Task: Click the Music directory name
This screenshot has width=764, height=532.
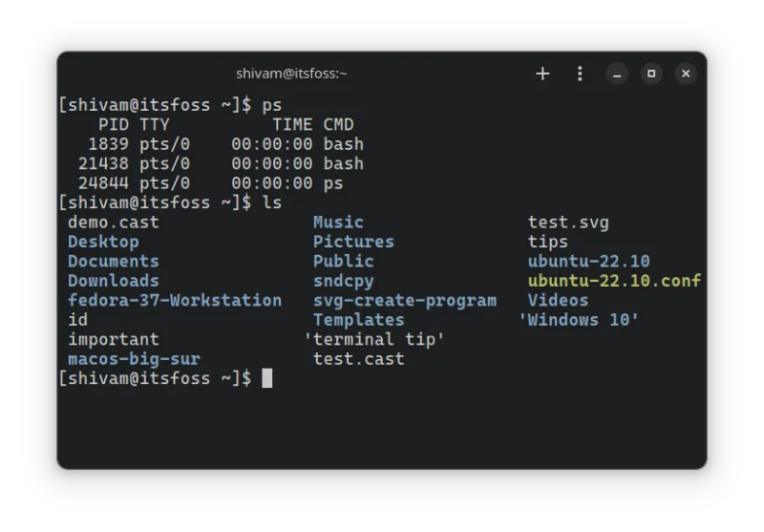Action: 339,223
